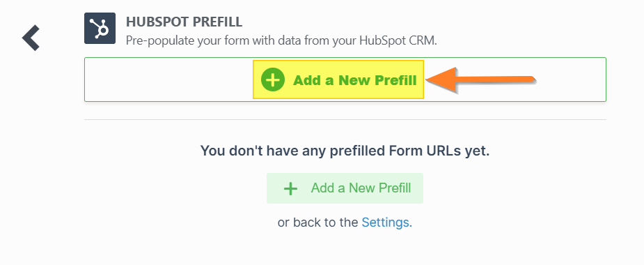This screenshot has width=644, height=265.
Task: Click empty area inside green bordered box, left side
Action: pyautogui.click(x=168, y=79)
